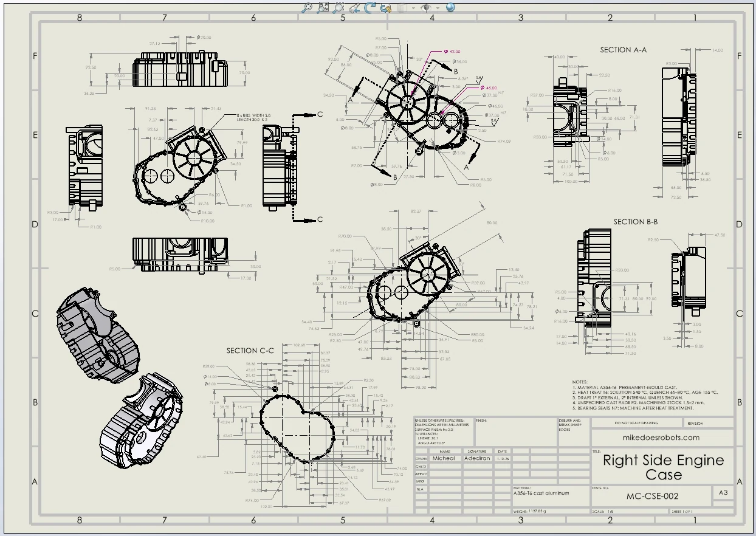Click the drawing number MC-CSE-002
Viewport: 756px width, 536px height.
[x=653, y=496]
